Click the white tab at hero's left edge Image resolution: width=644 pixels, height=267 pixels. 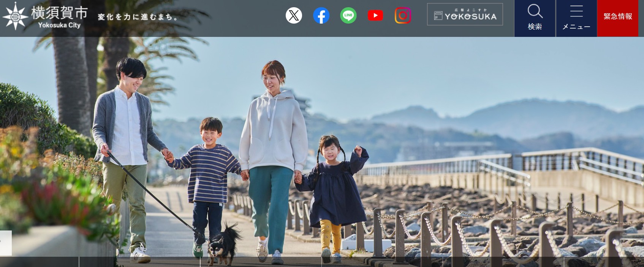click(6, 243)
